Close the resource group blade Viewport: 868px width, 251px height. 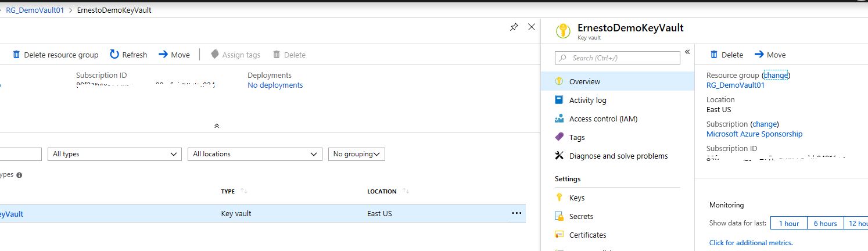tap(531, 27)
